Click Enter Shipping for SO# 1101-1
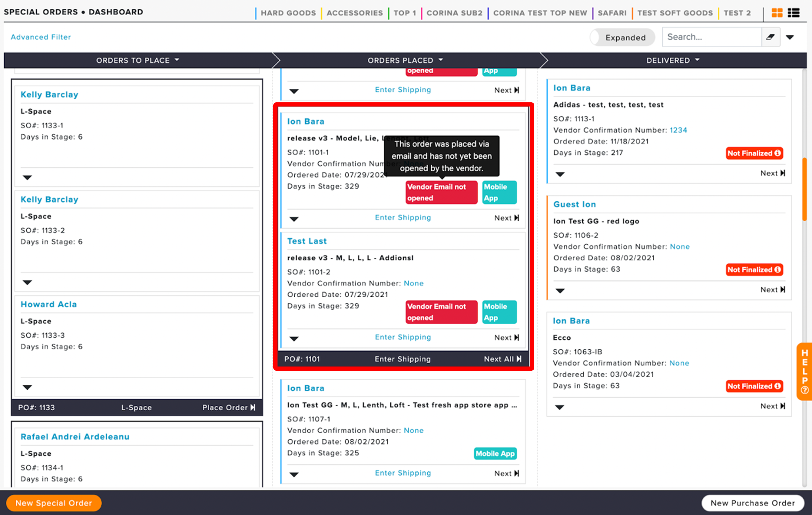 tap(403, 218)
